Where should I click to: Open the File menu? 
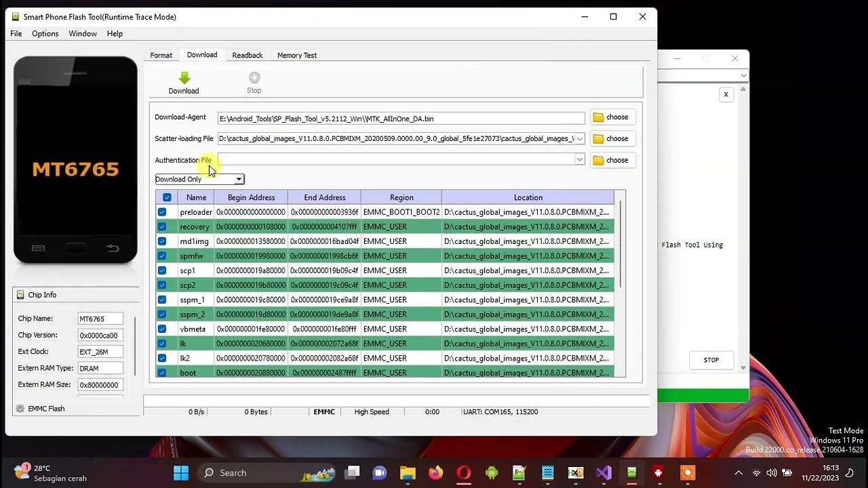(x=16, y=33)
